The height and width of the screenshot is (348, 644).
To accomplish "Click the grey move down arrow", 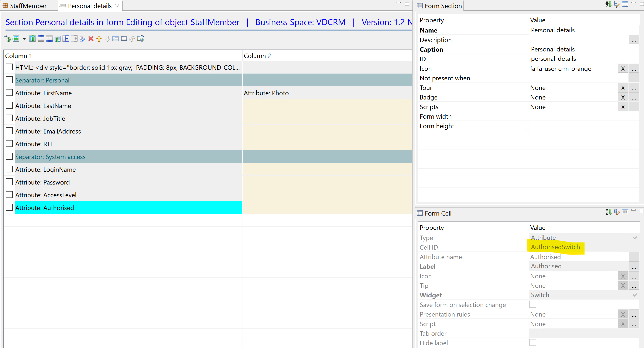I will click(x=107, y=39).
